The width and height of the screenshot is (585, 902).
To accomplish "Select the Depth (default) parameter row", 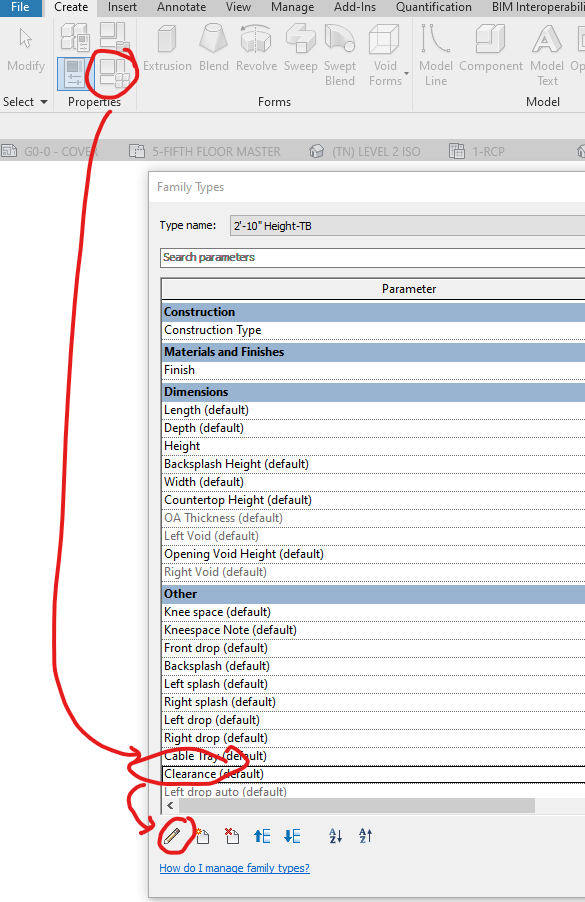I will (373, 428).
